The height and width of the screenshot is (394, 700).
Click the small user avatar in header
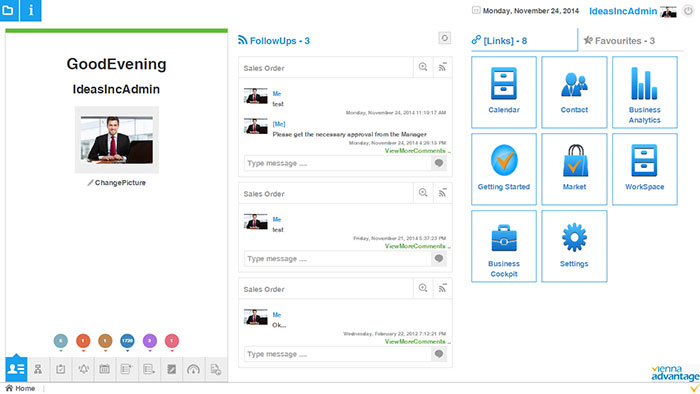click(x=668, y=12)
